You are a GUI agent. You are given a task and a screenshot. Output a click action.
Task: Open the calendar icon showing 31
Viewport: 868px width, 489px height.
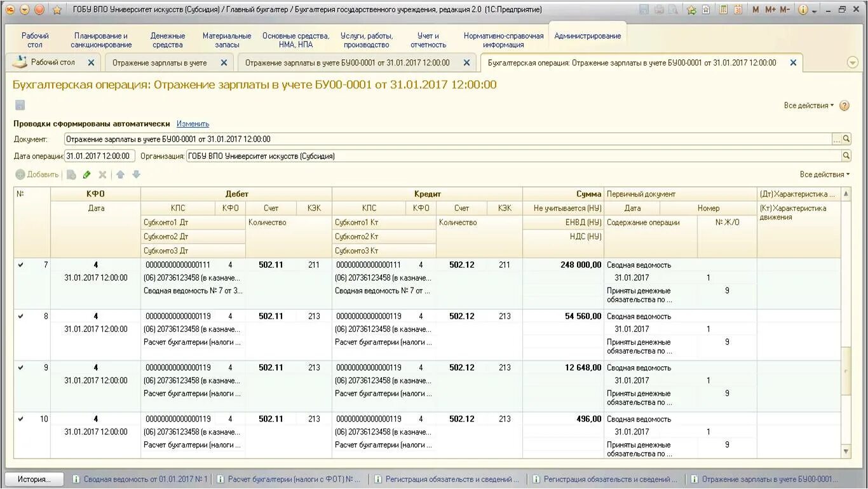[738, 10]
